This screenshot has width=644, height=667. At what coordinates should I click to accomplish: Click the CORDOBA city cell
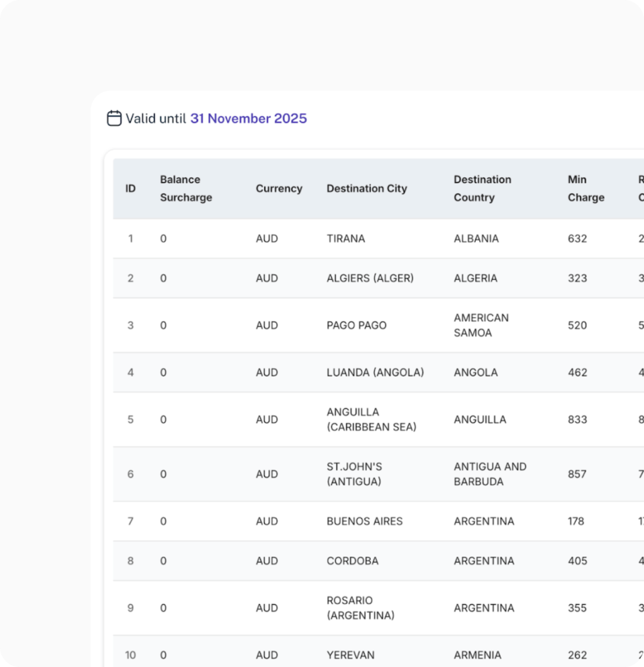pos(352,561)
